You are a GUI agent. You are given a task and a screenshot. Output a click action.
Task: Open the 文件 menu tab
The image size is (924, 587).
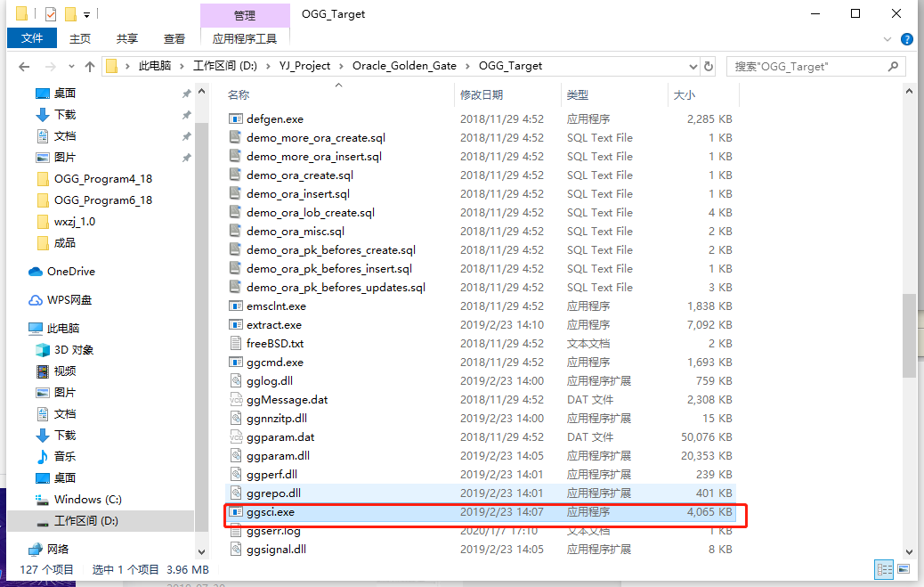coord(32,38)
